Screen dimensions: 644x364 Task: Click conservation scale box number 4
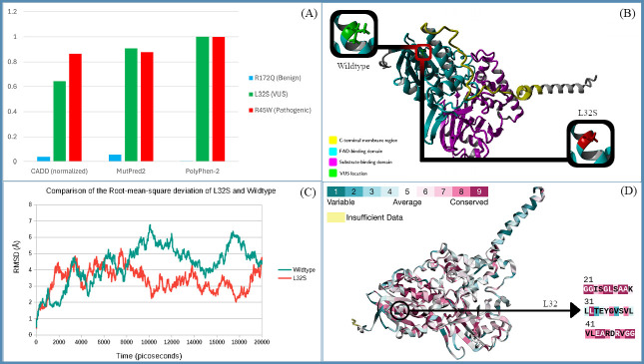pos(389,191)
